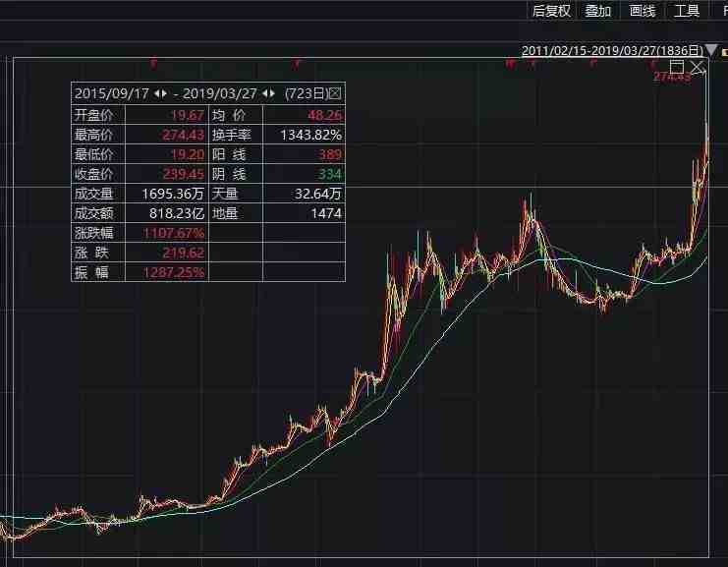The width and height of the screenshot is (728, 567).
Task: Click the 最低价 row label
Action: [93, 154]
